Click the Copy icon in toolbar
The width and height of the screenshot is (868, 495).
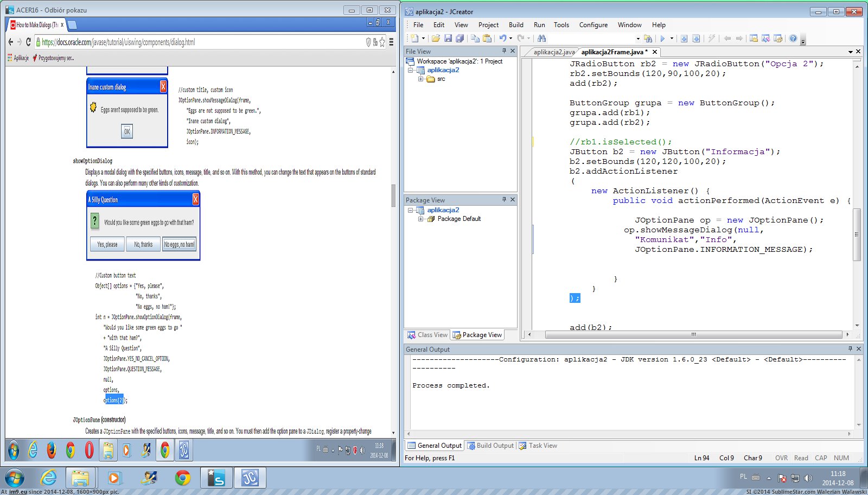(475, 38)
